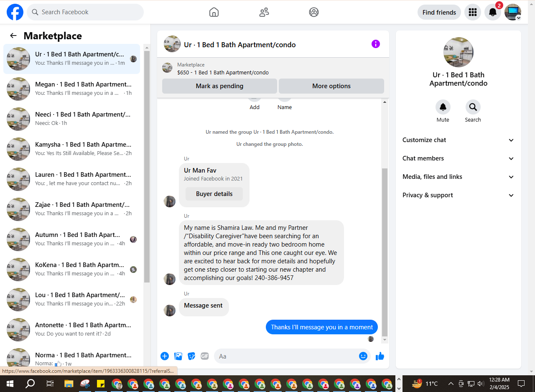Open more actions with the plus icon
The image size is (535, 392).
pos(165,356)
